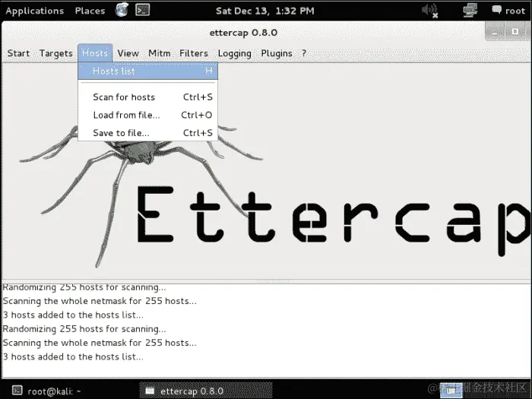The image size is (532, 399).
Task: Click last 'Scanning the whole netmask' log line
Action: (x=100, y=343)
